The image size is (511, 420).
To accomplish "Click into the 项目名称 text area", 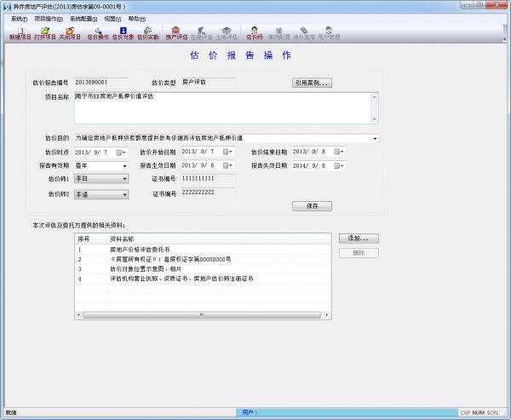I will (222, 108).
